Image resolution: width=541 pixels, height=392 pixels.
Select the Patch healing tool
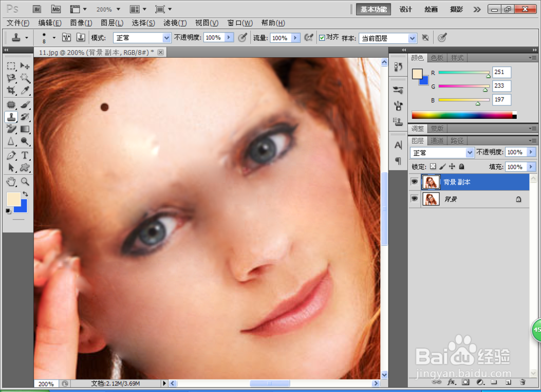point(11,104)
